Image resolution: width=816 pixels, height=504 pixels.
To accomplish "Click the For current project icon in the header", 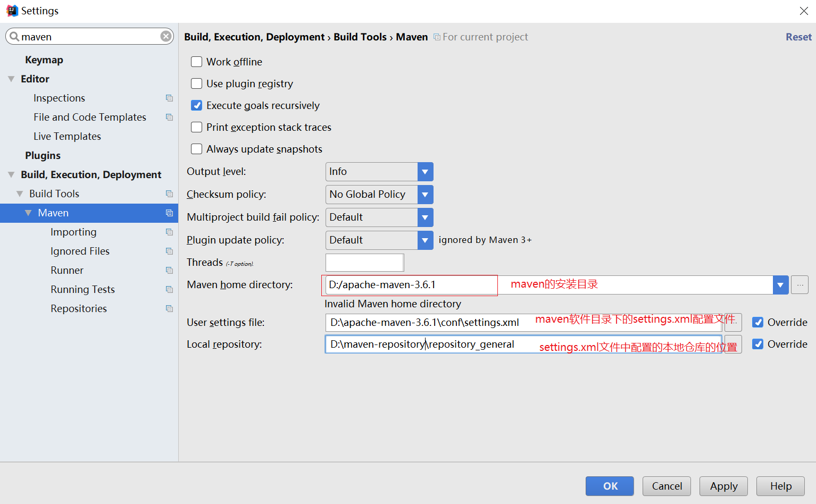I will pos(437,37).
